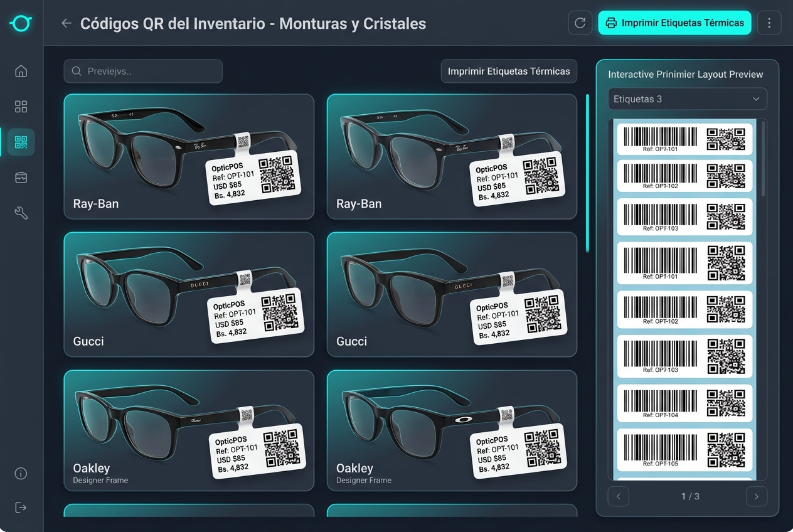Screen dimensions: 793x532
Task: Click the 1 / 3 page indicator
Action: coord(690,496)
